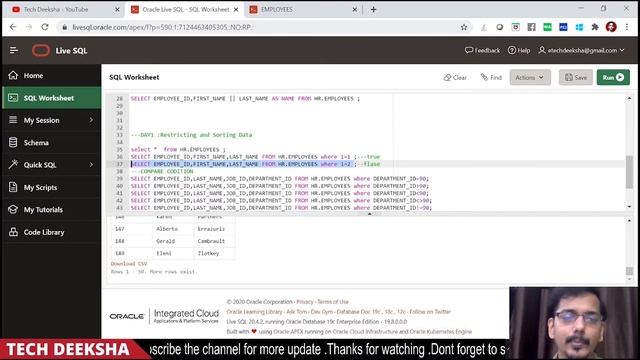Click line 35 select statement
This screenshot has height=360, width=640.
178,149
